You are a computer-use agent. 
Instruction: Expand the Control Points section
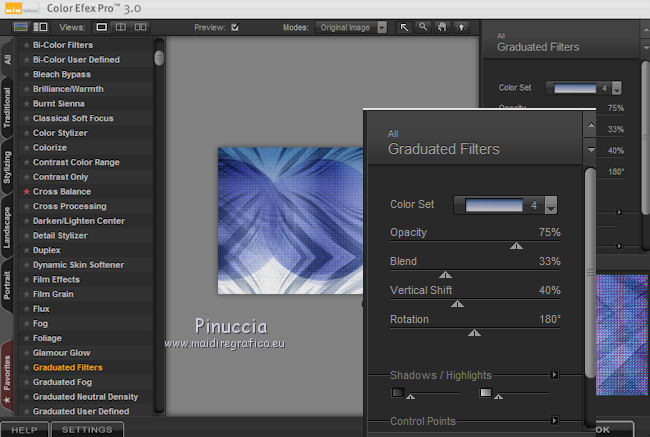[553, 421]
